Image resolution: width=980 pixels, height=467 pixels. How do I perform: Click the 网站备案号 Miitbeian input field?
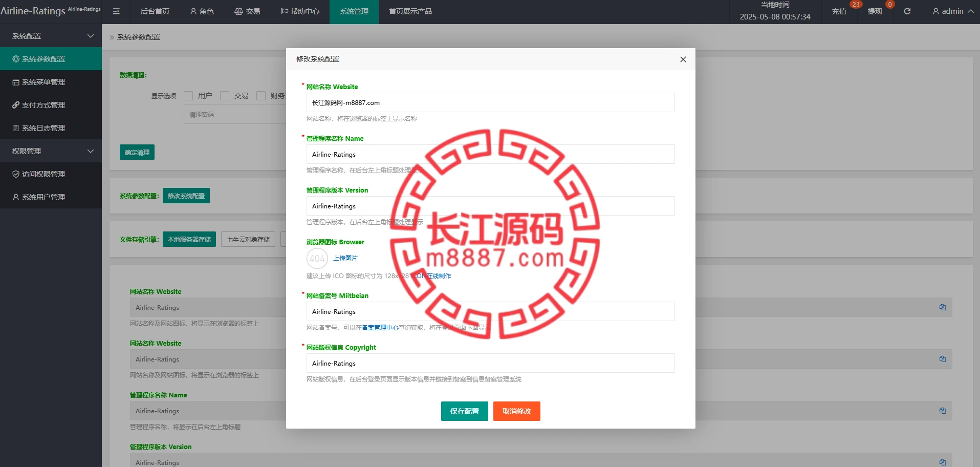[490, 311]
